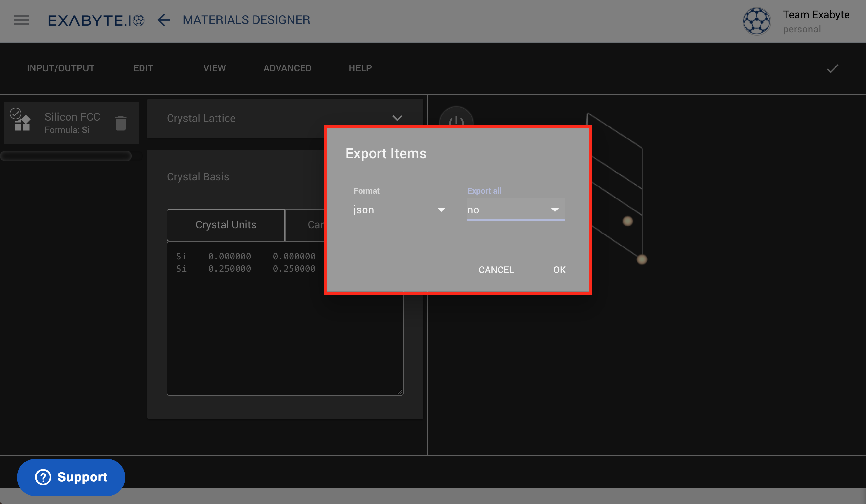Screen dimensions: 866x504
Task: Click the Support question mark icon
Action: [x=43, y=477]
